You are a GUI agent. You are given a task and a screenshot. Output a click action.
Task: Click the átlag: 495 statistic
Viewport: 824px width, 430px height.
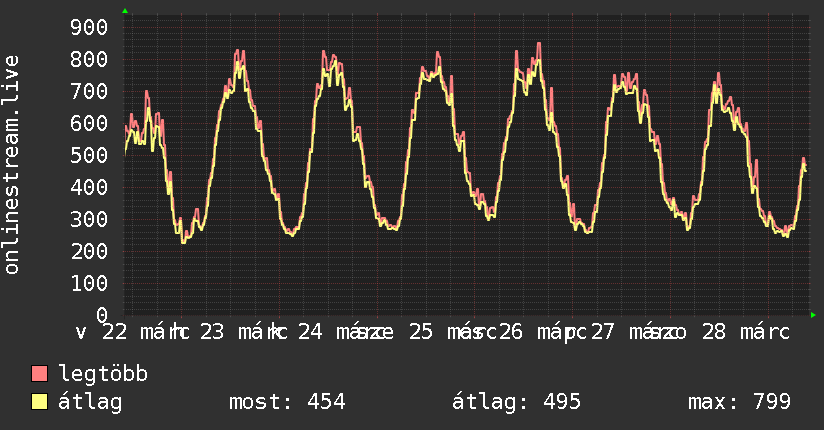[x=517, y=402]
